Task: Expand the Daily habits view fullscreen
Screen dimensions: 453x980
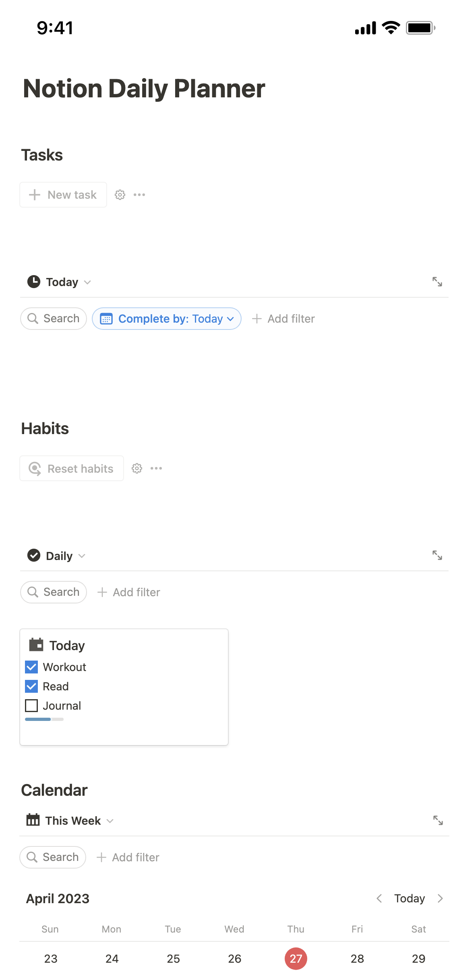Action: click(437, 555)
